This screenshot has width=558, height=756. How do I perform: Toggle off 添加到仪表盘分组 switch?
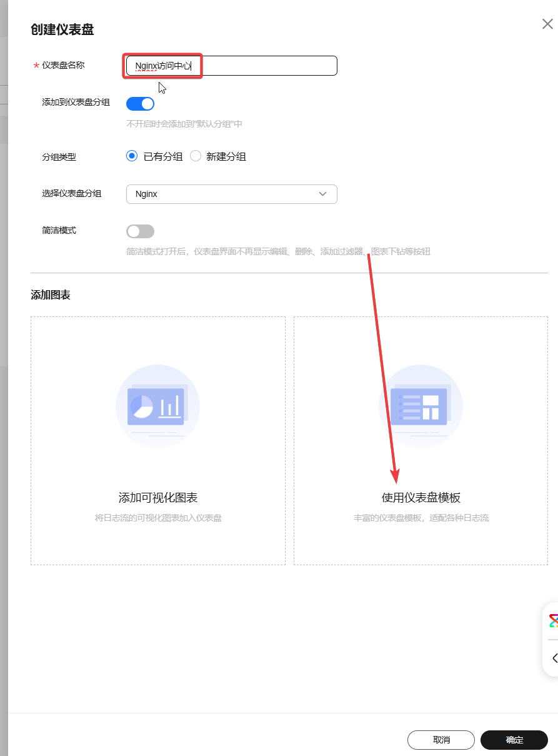pos(140,104)
